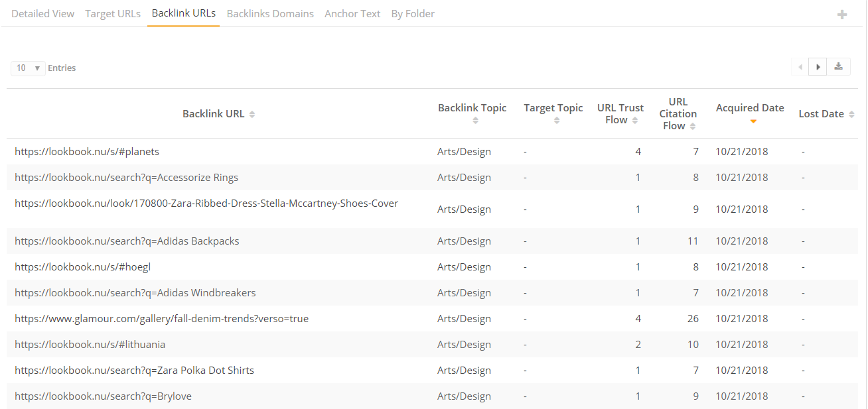Click the Target Topic header text
This screenshot has width=868, height=409.
[x=553, y=107]
